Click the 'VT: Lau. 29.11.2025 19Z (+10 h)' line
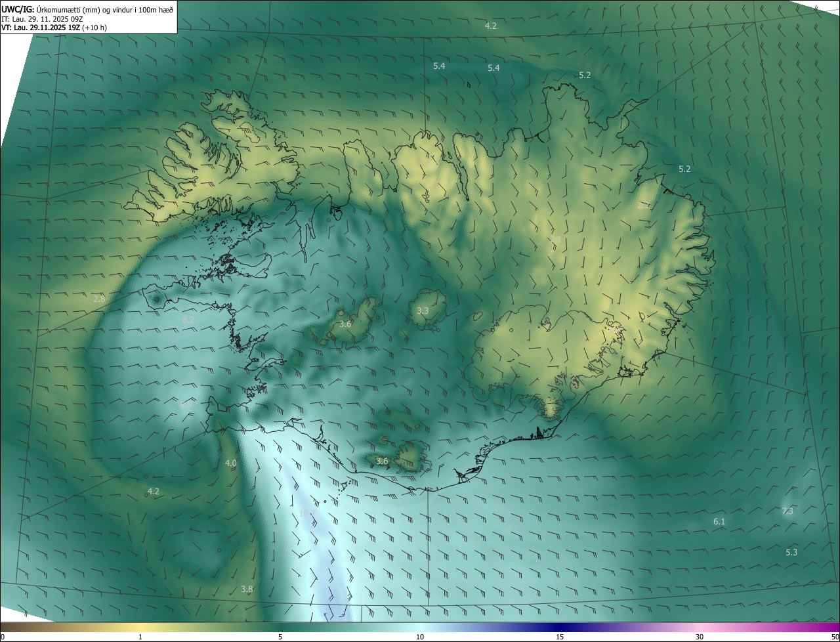This screenshot has height=642, width=840. point(54,28)
